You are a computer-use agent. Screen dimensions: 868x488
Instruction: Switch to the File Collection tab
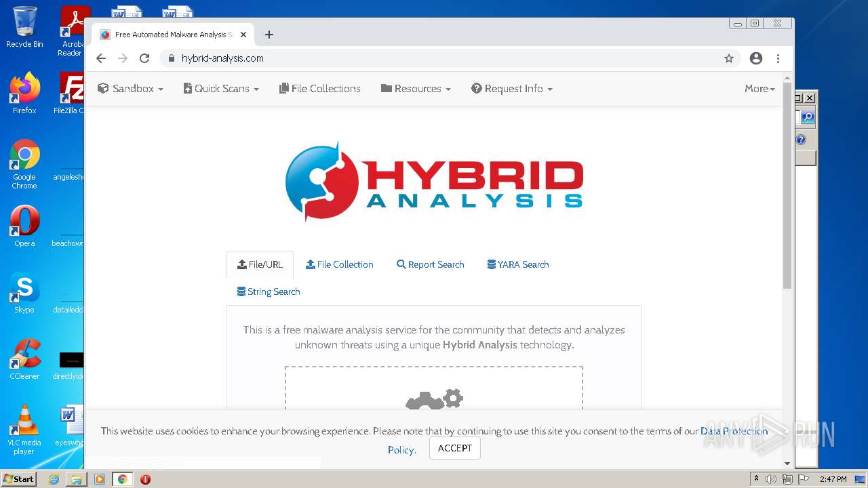tap(340, 264)
